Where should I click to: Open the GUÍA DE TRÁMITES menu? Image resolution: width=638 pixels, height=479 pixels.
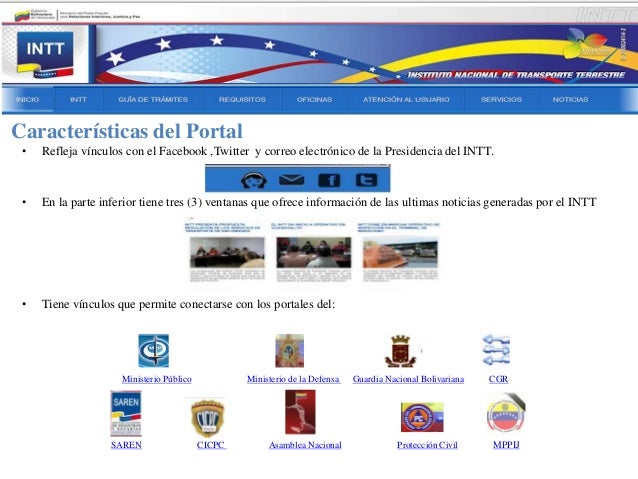click(153, 99)
